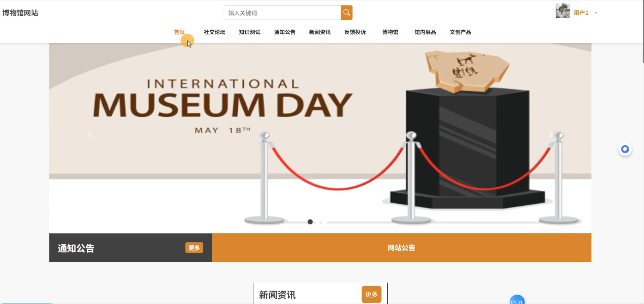Click the Museum Day banner image

[320, 138]
